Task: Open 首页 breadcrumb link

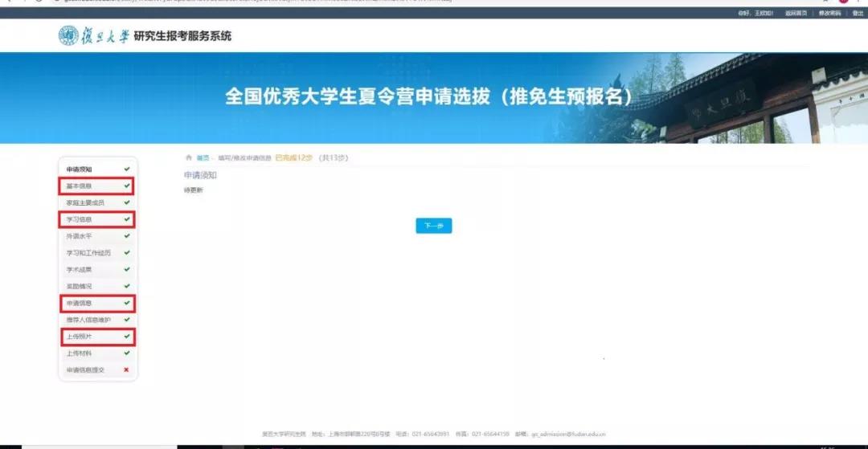Action: point(203,158)
